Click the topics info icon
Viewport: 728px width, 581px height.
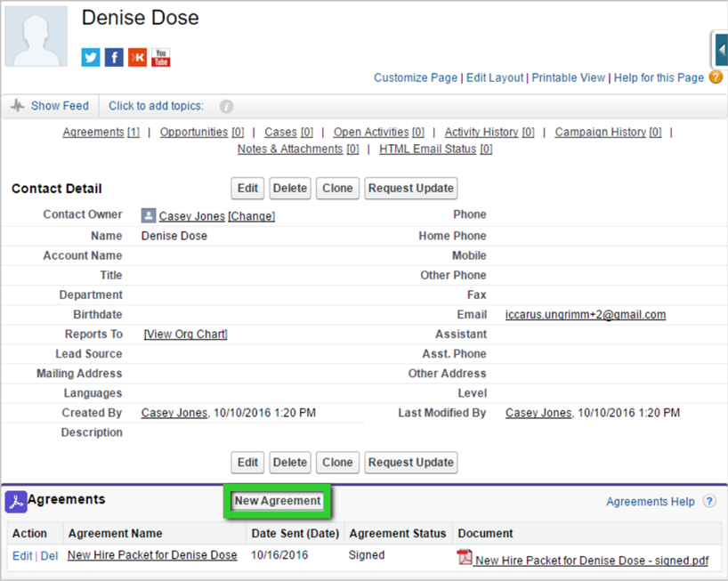[226, 107]
